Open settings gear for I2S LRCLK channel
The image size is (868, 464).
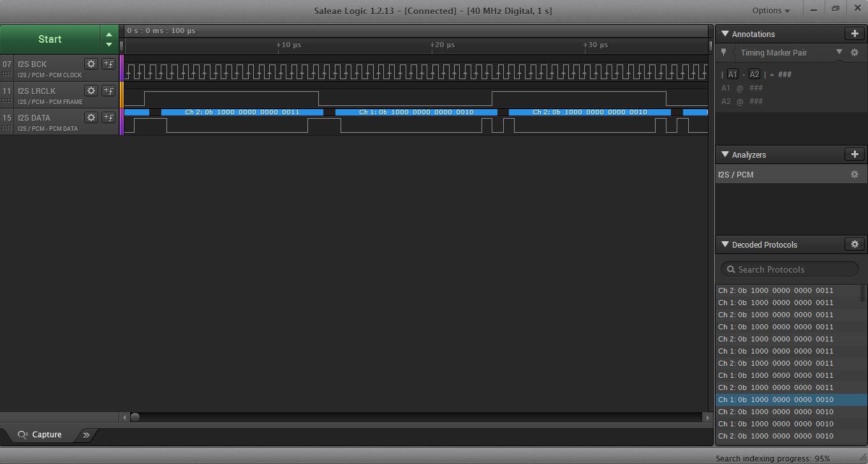point(91,91)
